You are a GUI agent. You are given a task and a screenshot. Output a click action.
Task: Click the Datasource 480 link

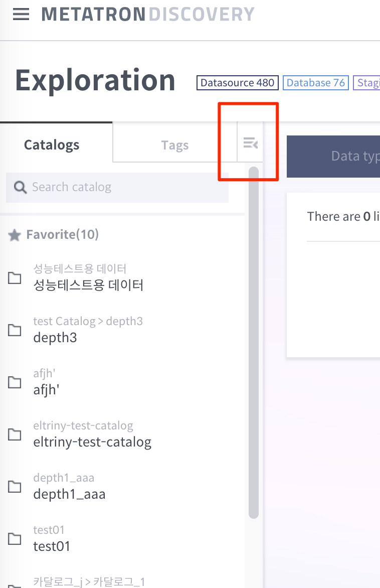[237, 82]
